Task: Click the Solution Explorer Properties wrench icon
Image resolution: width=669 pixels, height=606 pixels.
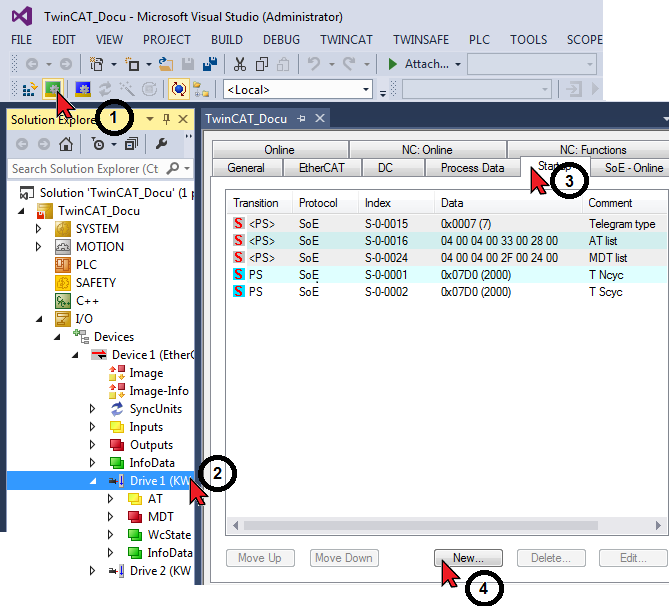Action: tap(161, 144)
